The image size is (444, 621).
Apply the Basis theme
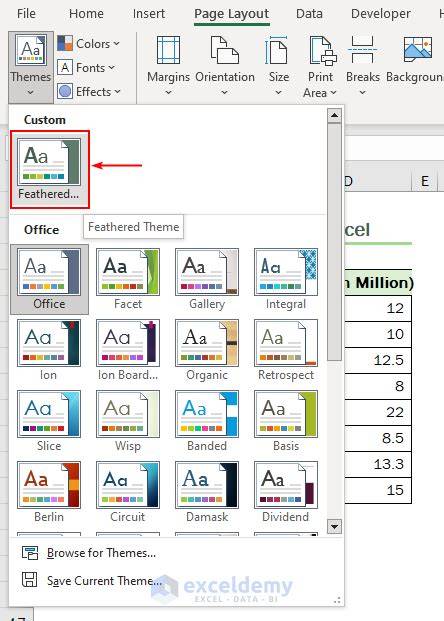(286, 421)
